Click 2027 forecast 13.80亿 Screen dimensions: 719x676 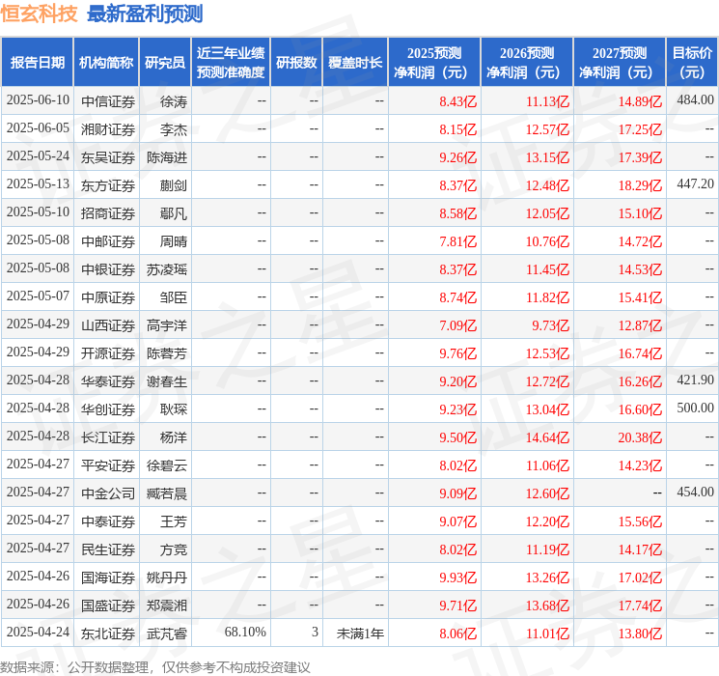coord(640,634)
